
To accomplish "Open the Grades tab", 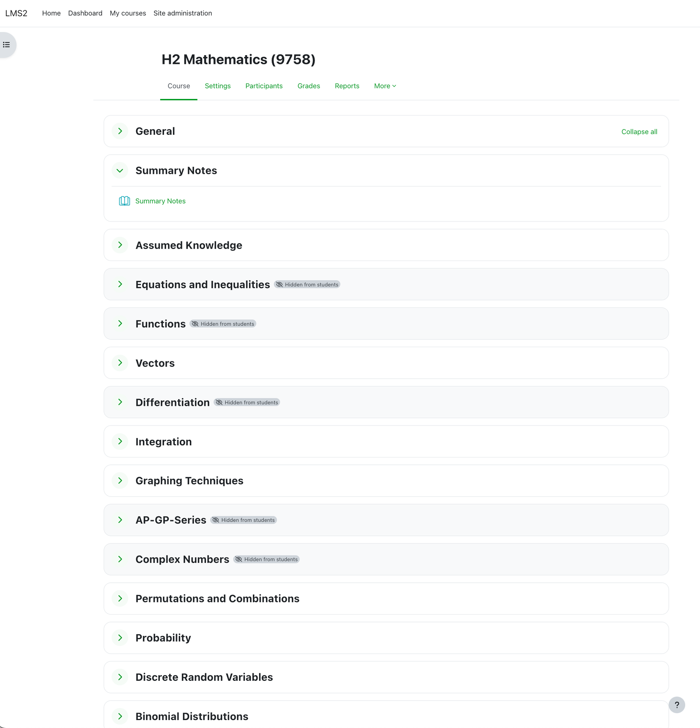I will coord(308,86).
